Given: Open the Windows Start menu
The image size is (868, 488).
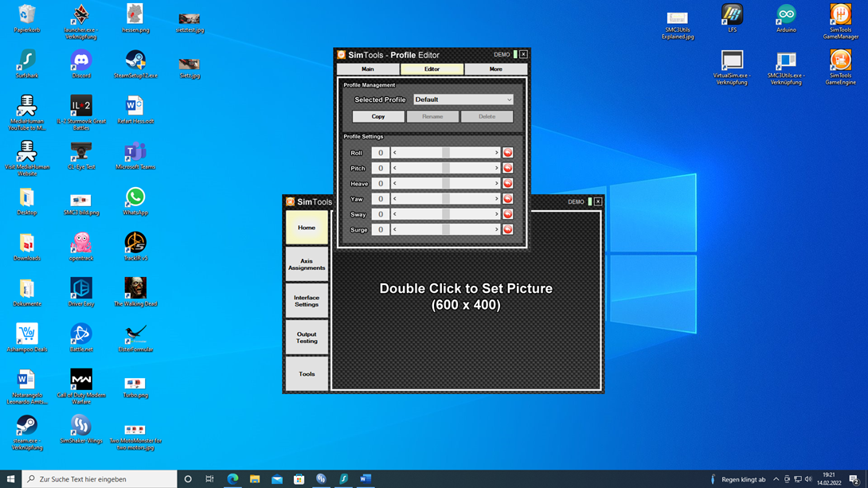Looking at the screenshot, I should tap(10, 479).
